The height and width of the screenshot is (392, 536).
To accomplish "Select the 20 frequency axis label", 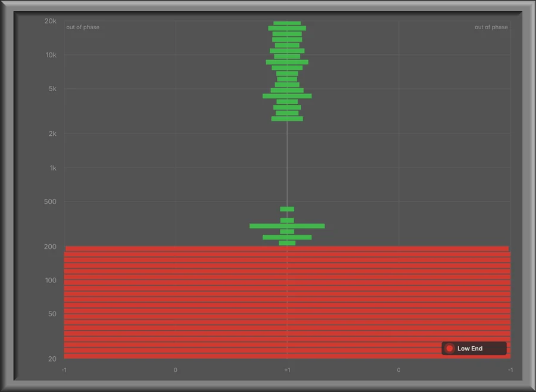I will point(52,359).
